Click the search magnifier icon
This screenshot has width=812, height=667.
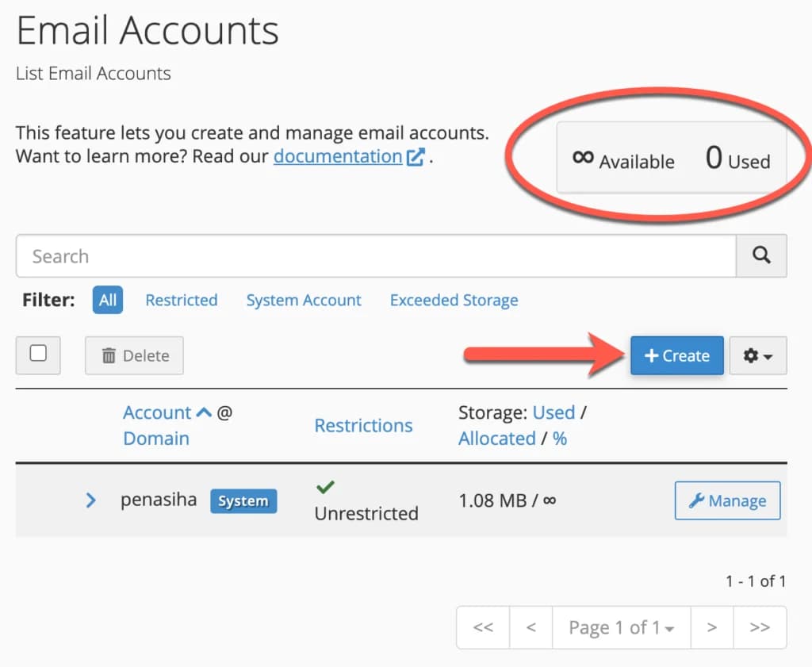pyautogui.click(x=760, y=255)
